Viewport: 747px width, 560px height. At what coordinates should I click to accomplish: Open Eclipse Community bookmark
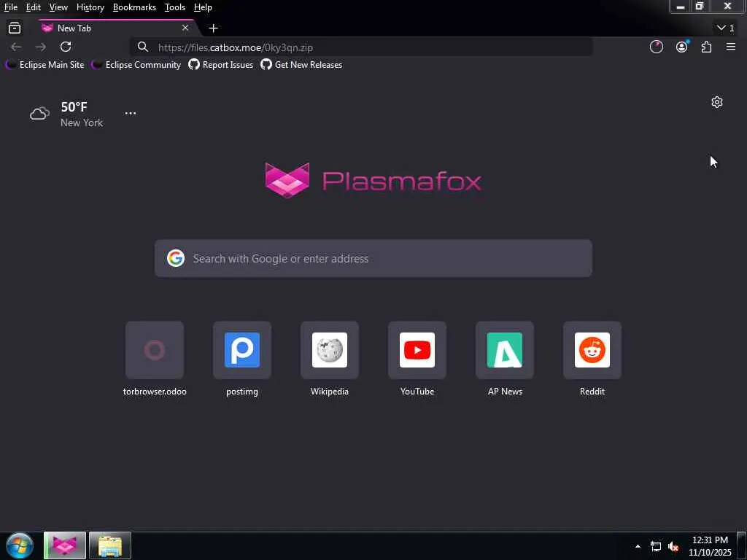tap(136, 65)
